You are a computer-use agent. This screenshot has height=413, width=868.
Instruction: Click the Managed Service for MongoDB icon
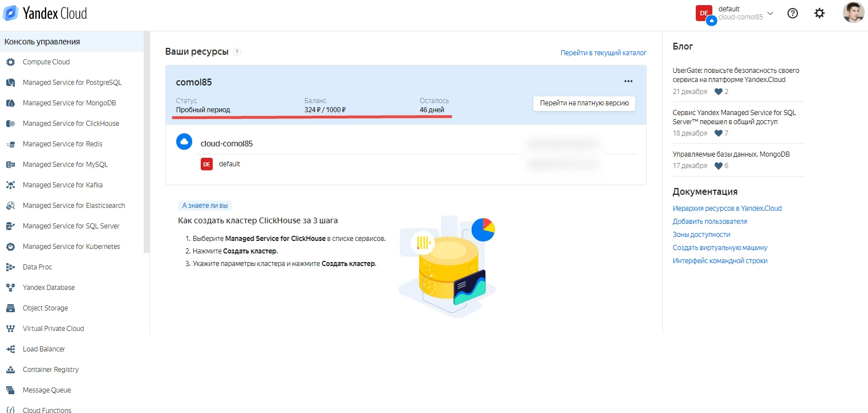coord(10,103)
